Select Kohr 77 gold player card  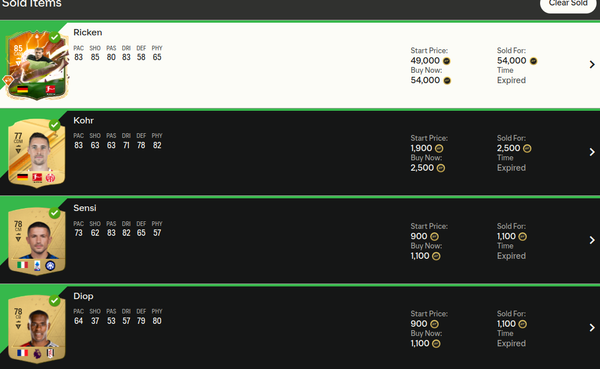tap(36, 153)
